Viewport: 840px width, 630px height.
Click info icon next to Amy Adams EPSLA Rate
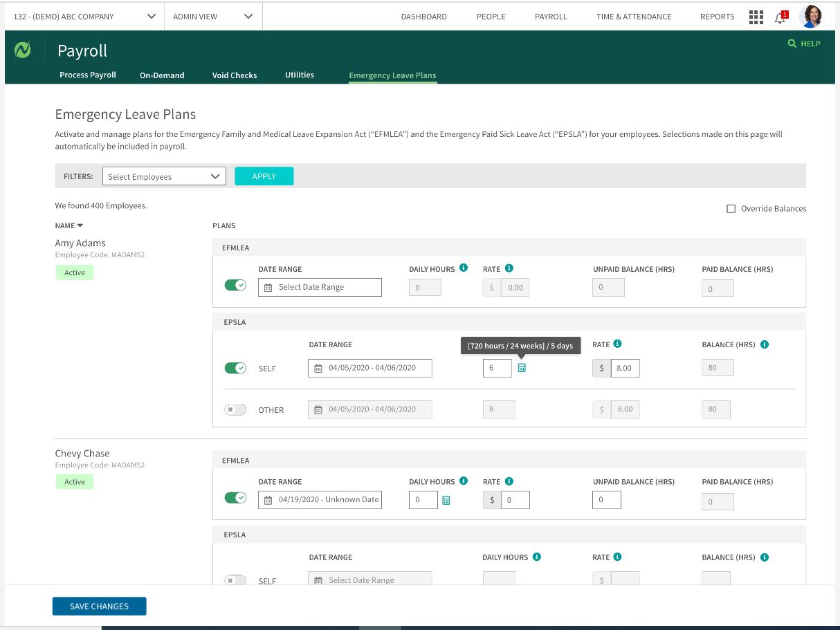coord(617,344)
